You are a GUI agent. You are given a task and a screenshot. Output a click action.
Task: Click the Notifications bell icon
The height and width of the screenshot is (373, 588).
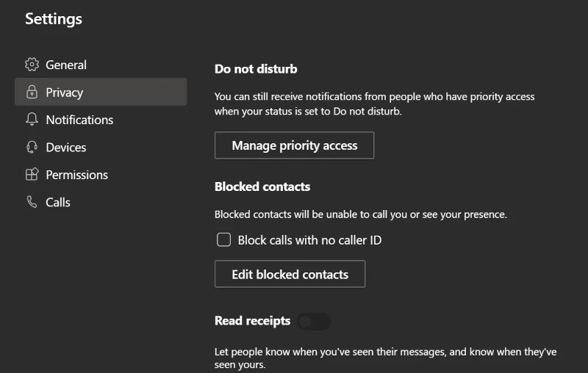[x=32, y=119]
